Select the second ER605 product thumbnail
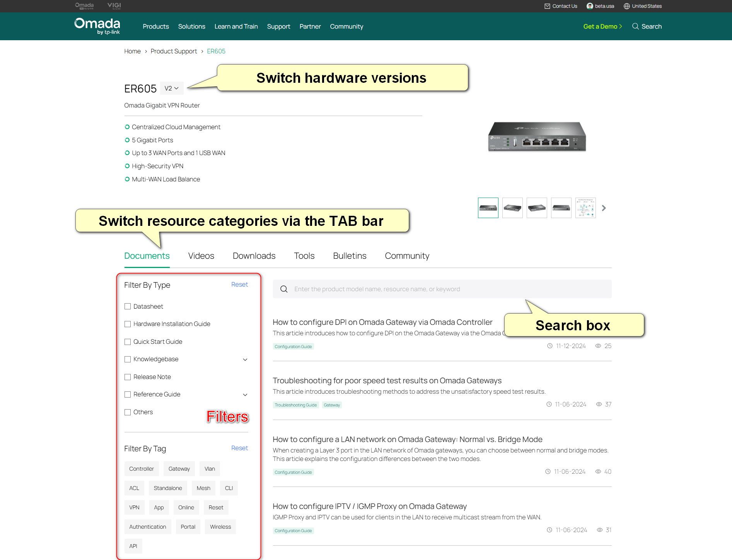 tap(512, 208)
